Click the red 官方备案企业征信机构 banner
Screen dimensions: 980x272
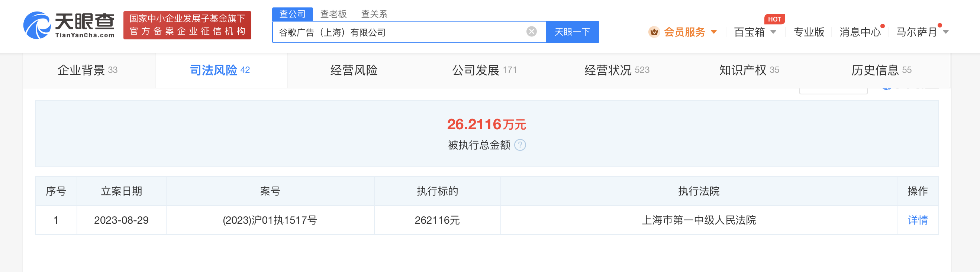pos(187,25)
